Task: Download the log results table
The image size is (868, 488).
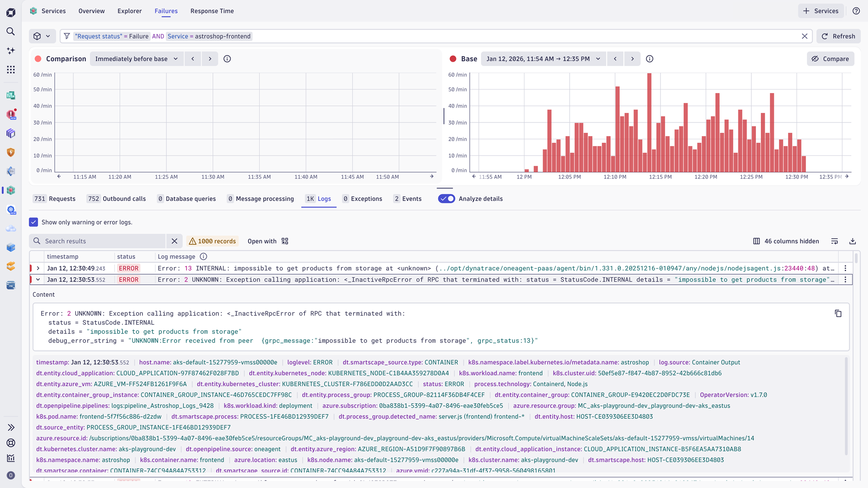Action: 853,241
